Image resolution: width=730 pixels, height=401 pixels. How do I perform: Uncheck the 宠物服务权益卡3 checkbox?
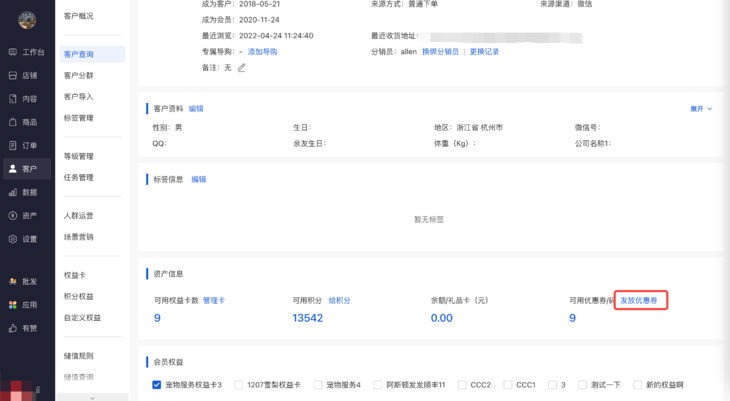(157, 384)
